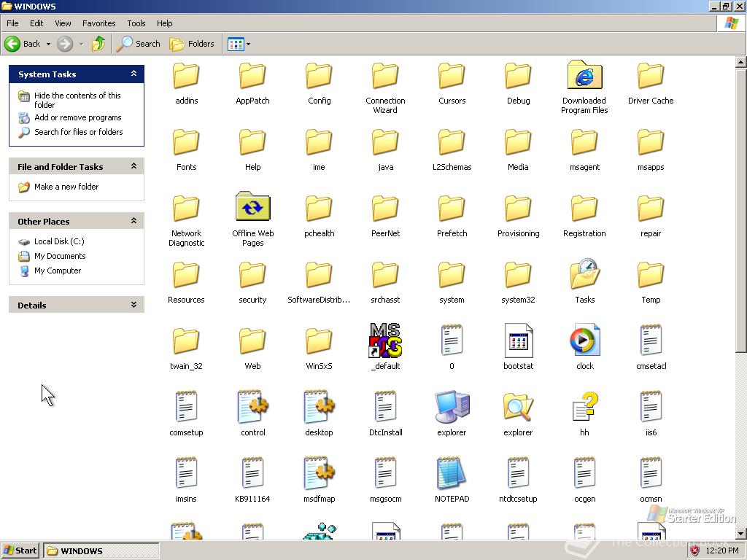Open the Tools menu

(136, 23)
